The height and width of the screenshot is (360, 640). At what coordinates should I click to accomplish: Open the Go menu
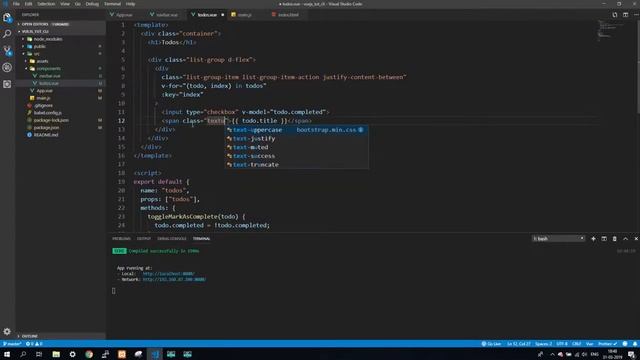point(78,4)
